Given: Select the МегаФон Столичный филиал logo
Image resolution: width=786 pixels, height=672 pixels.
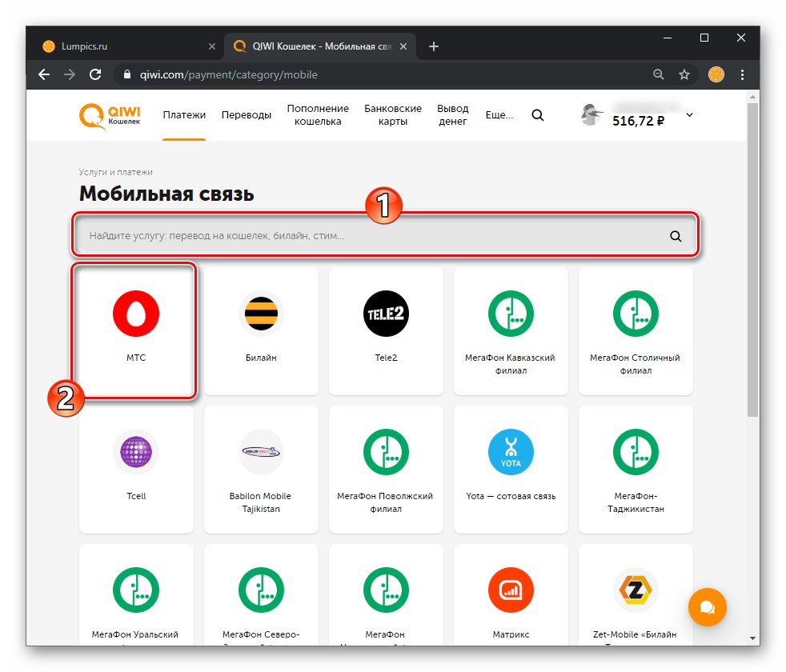Looking at the screenshot, I should 636,313.
